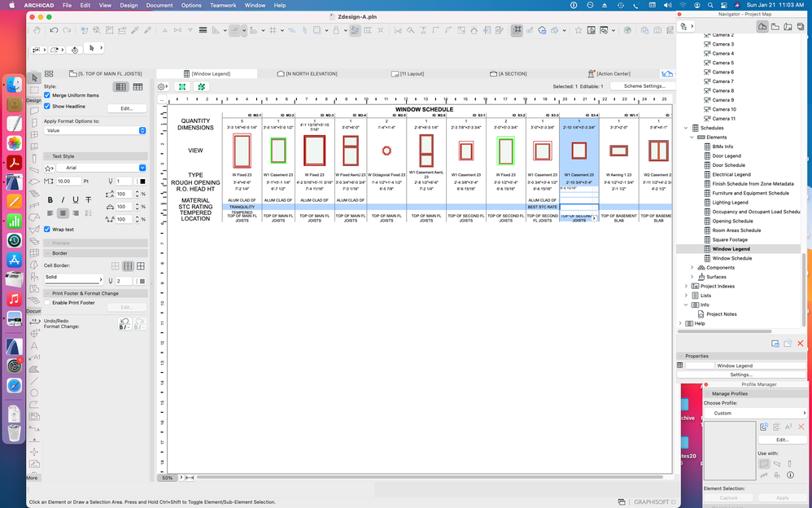Open the Navigator Layout Book view icon

[789, 27]
